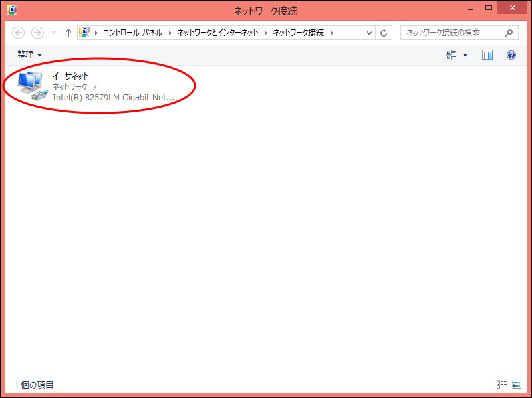
Task: Click the Back navigation arrow
Action: click(19, 33)
